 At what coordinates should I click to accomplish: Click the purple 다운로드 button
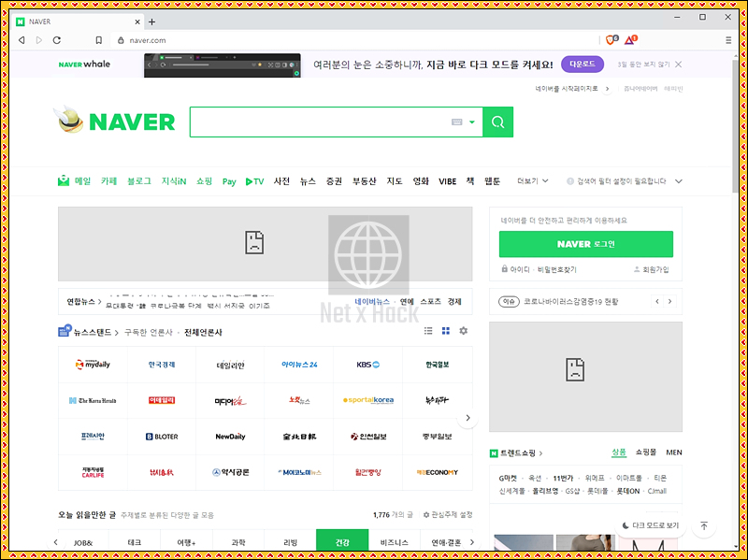tap(583, 64)
